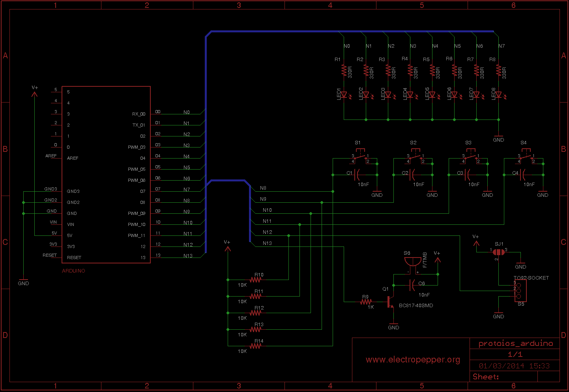Click the GND symbol below the Arduino block
Image resolution: width=569 pixels, height=392 pixels.
[x=23, y=282]
